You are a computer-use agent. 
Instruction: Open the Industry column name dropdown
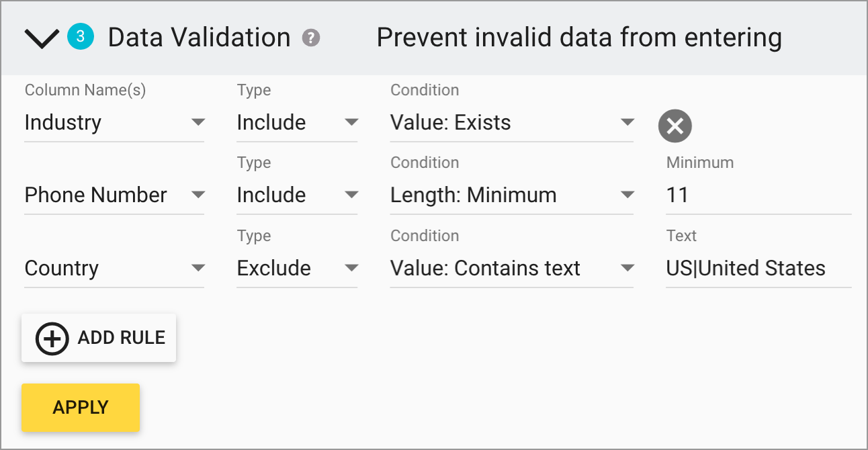tap(114, 123)
